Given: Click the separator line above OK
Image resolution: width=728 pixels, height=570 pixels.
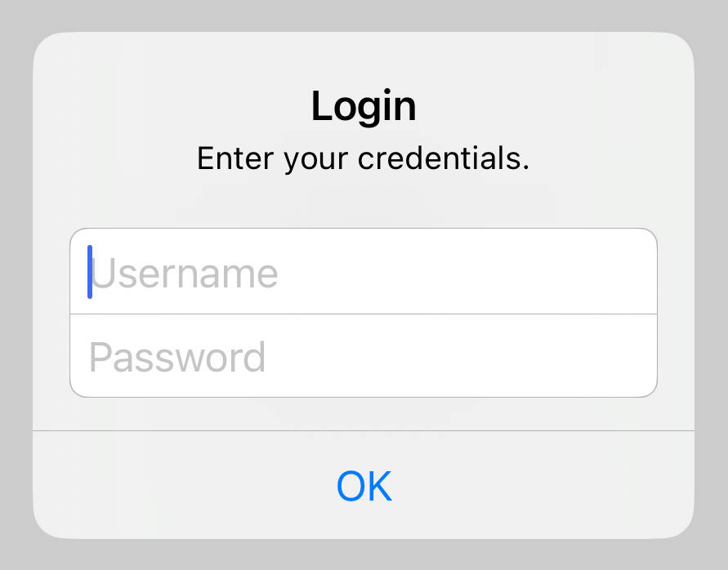Looking at the screenshot, I should coord(364,430).
